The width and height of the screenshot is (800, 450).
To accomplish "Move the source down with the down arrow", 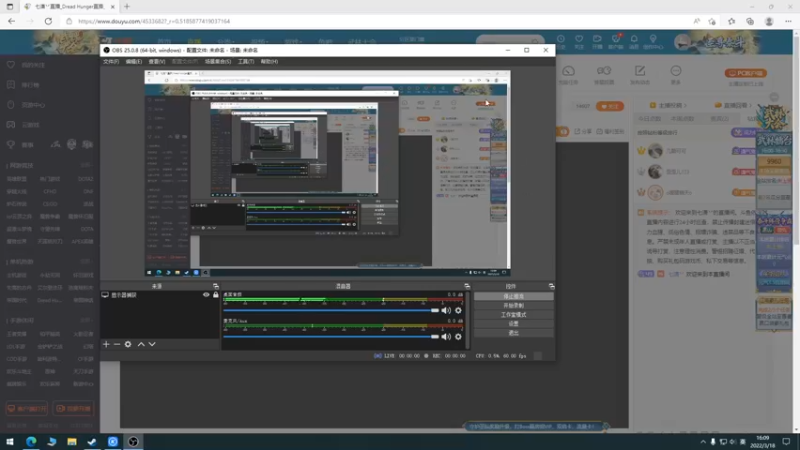I will pyautogui.click(x=152, y=344).
